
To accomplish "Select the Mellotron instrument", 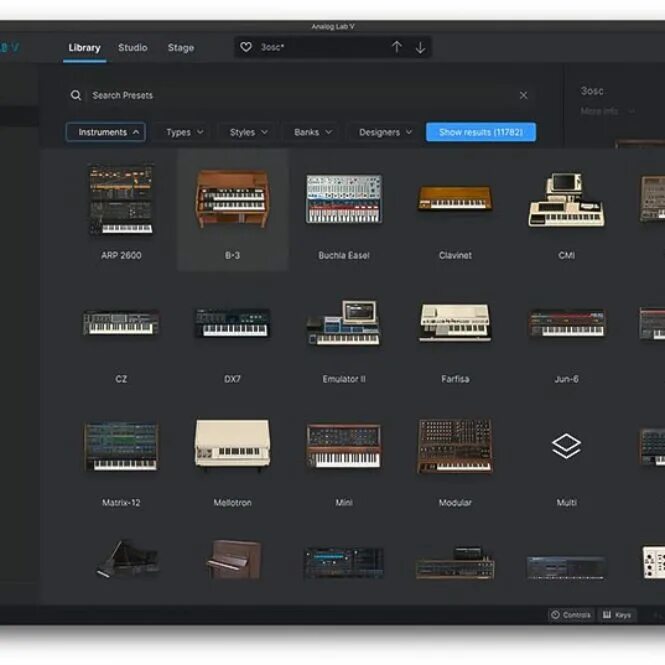I will [x=232, y=462].
